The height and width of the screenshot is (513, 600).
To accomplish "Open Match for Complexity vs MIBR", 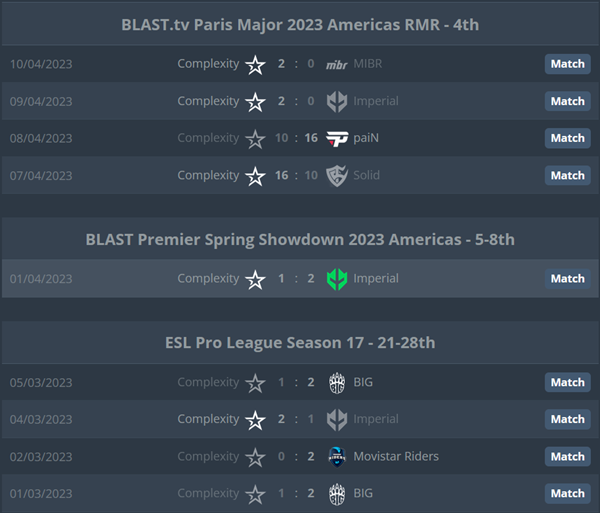I will [567, 64].
